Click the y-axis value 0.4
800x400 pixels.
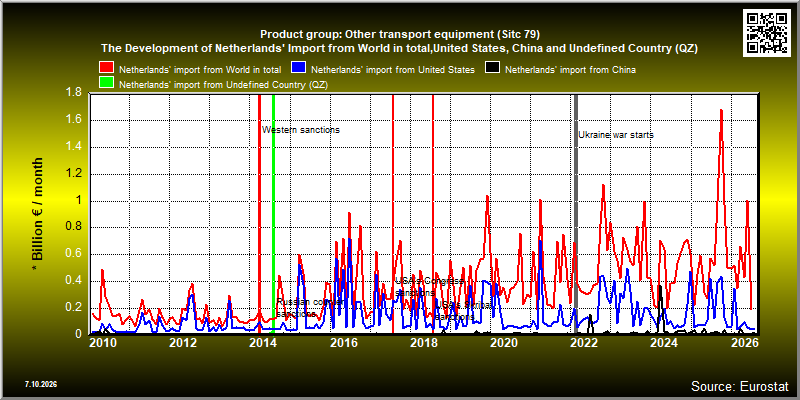pyautogui.click(x=75, y=281)
